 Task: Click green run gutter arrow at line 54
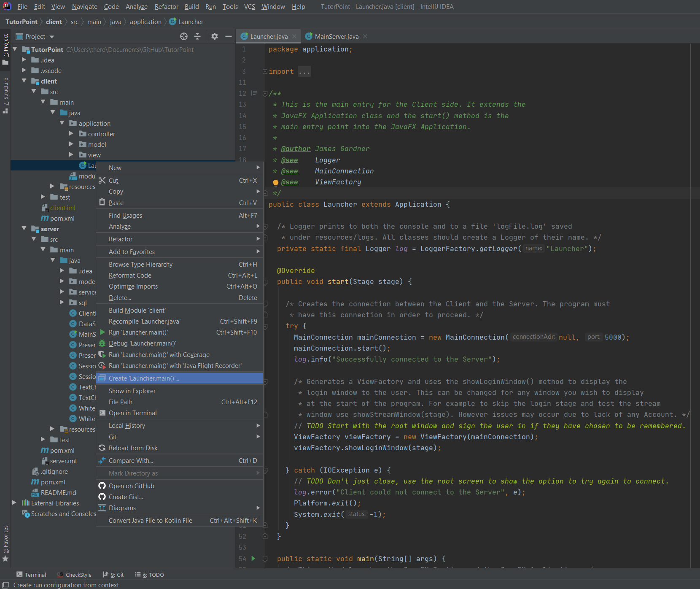click(x=253, y=558)
